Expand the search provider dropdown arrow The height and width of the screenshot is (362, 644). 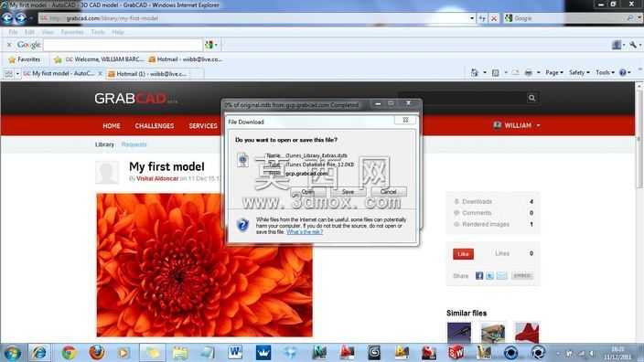click(639, 18)
